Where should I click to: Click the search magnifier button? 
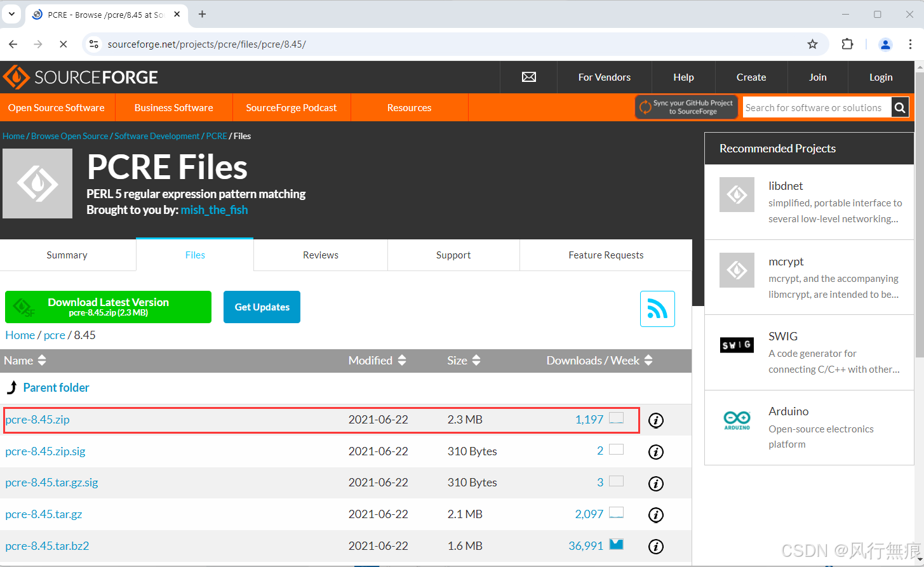click(x=900, y=108)
